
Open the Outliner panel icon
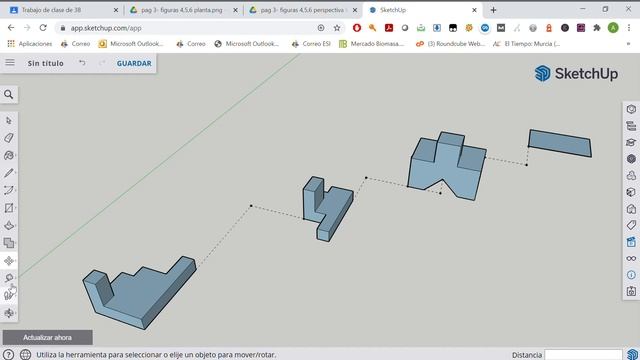(x=631, y=126)
